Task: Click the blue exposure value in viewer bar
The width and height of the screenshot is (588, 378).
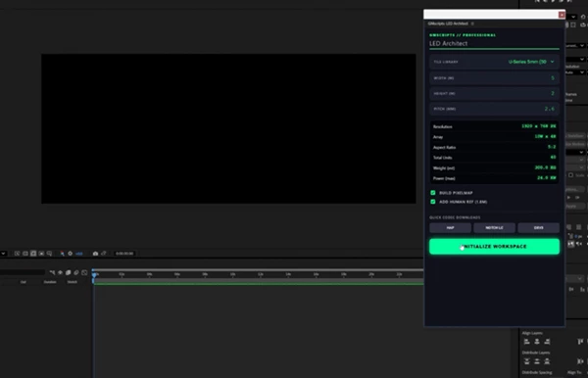Action: (79, 254)
